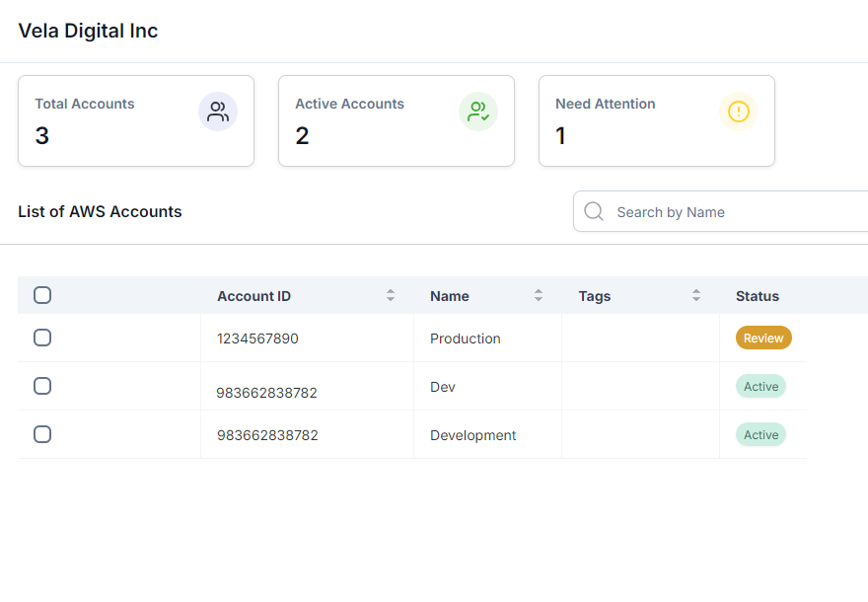Viewport: 868px width, 602px height.
Task: Check the Dev account row checkbox
Action: (x=42, y=386)
